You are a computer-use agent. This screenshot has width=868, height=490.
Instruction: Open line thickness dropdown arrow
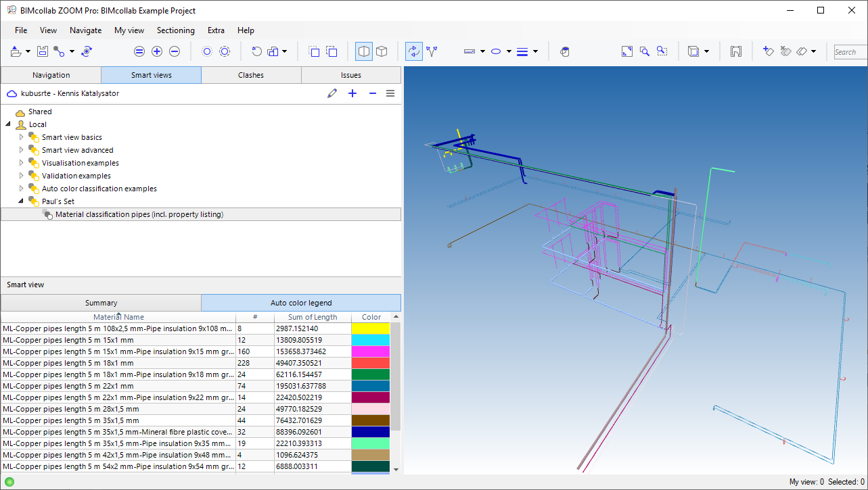535,51
